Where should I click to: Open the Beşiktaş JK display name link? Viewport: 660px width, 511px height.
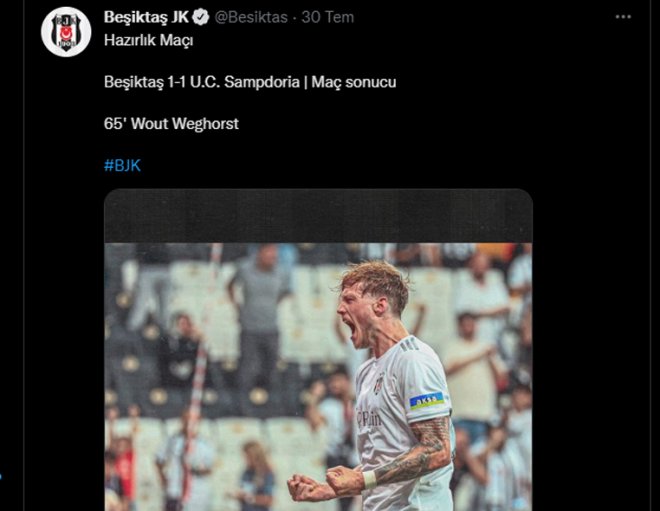(147, 17)
